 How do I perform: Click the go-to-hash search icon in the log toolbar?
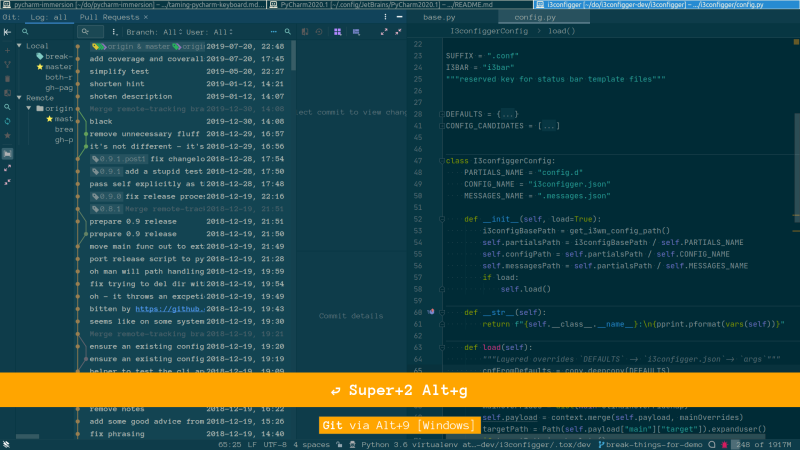coord(288,32)
